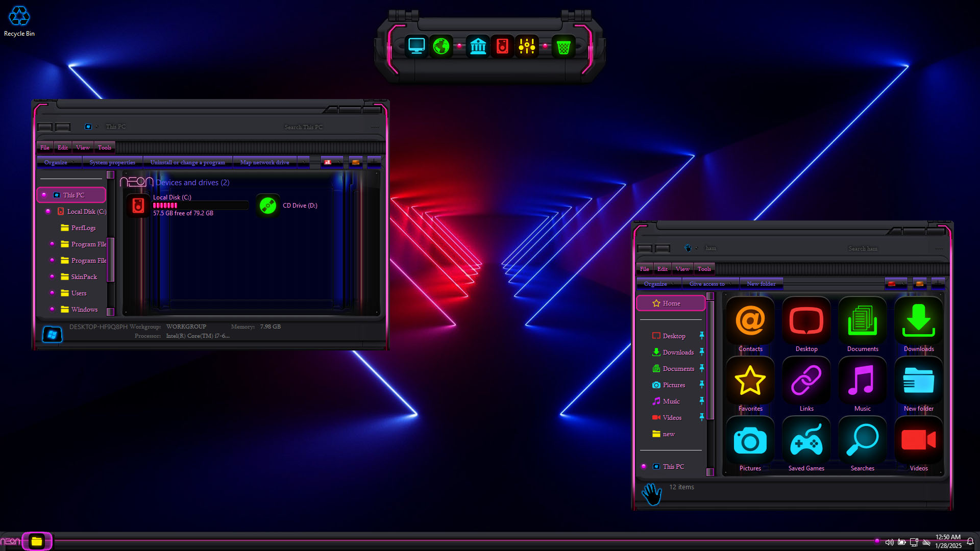Open the View menu in This PC window

[x=82, y=147]
